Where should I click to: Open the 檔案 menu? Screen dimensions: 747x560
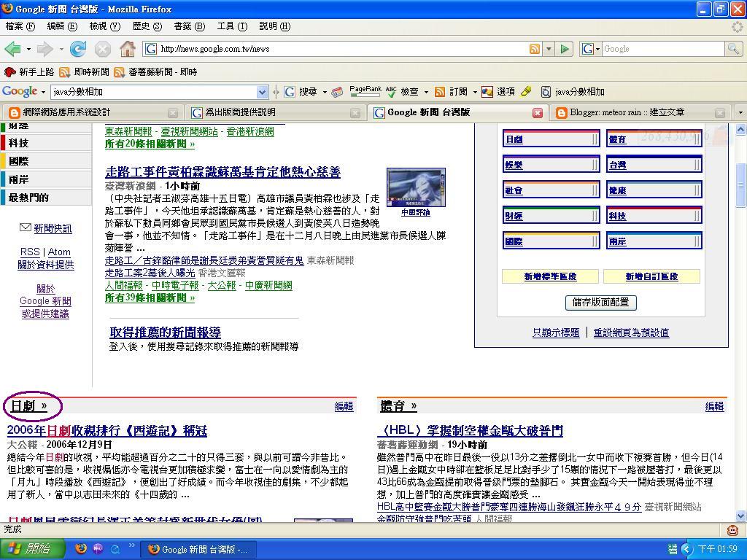click(x=20, y=26)
